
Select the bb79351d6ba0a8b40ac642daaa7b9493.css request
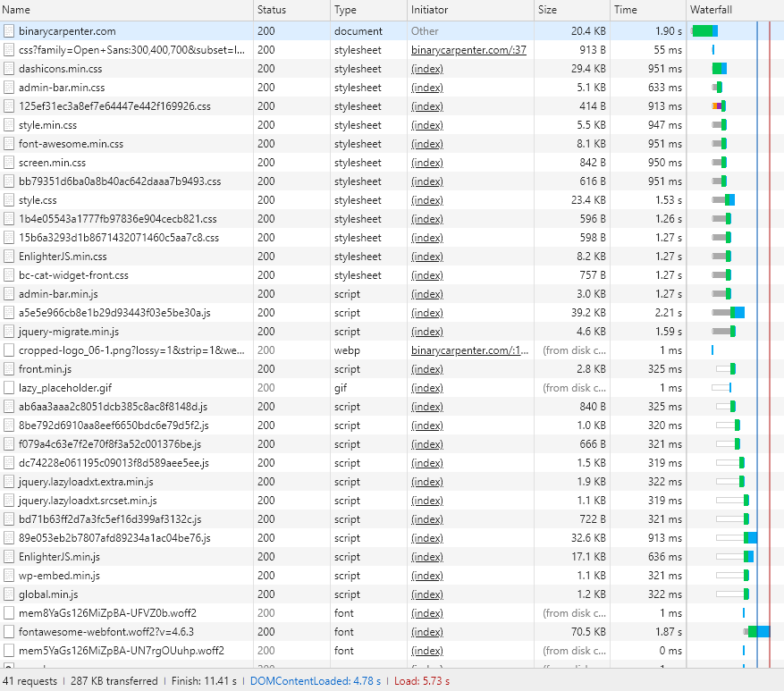point(120,181)
